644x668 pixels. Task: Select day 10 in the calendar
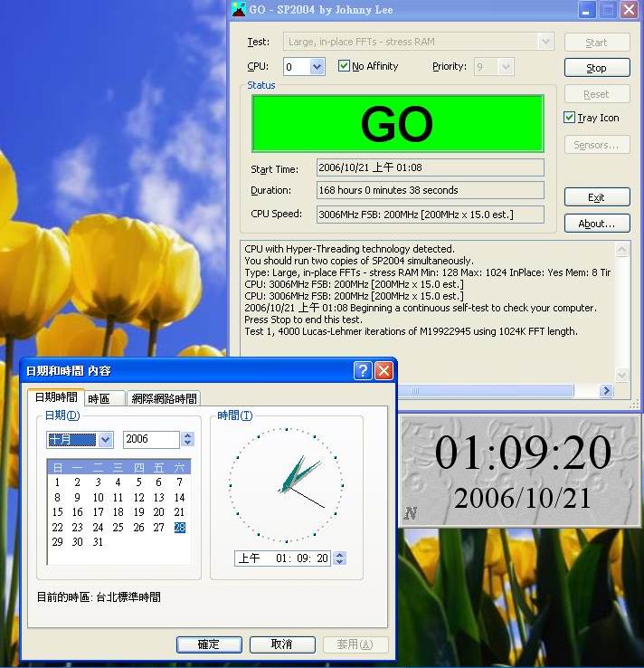click(98, 498)
